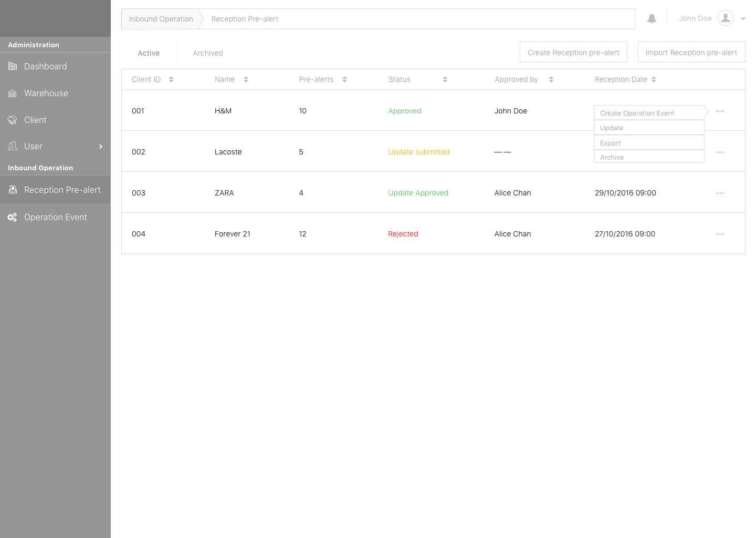Screen dimensions: 756x538
Task: Switch to the Archived tab
Action: point(208,53)
